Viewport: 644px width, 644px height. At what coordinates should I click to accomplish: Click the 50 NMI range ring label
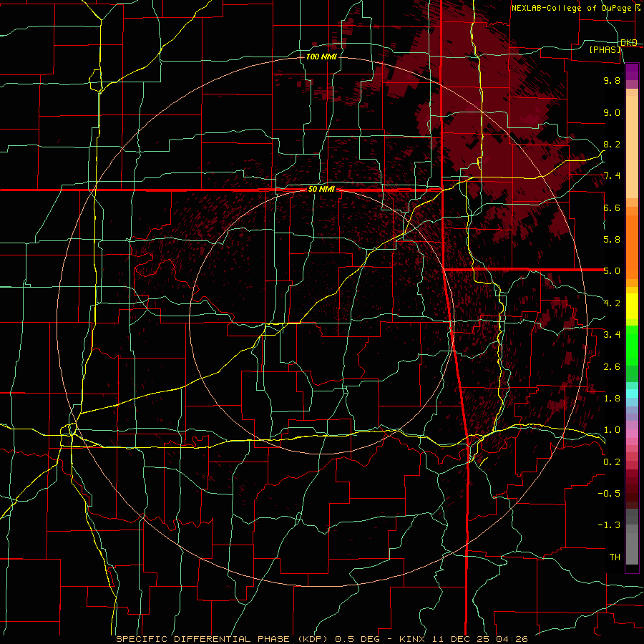click(x=321, y=190)
